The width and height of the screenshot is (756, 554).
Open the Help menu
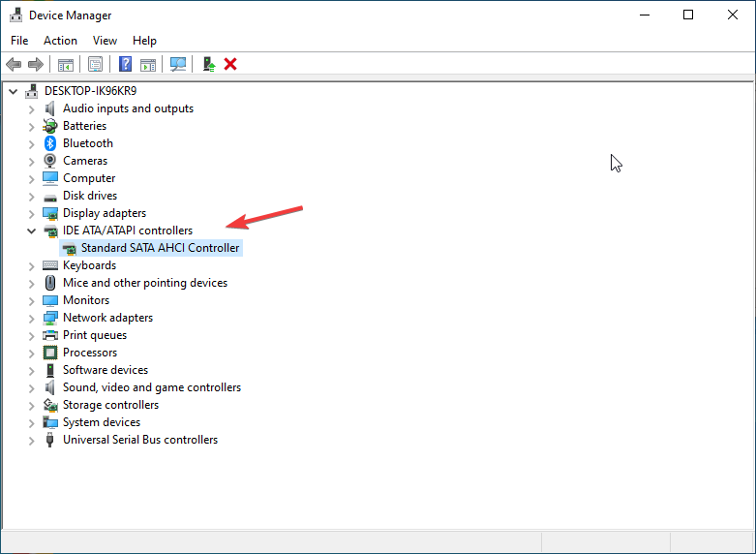pyautogui.click(x=144, y=41)
